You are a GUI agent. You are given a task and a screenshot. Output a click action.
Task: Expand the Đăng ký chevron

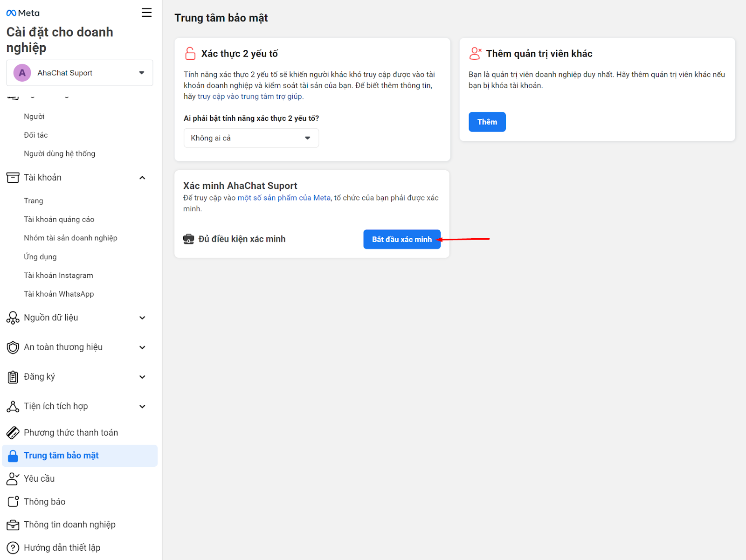(142, 377)
